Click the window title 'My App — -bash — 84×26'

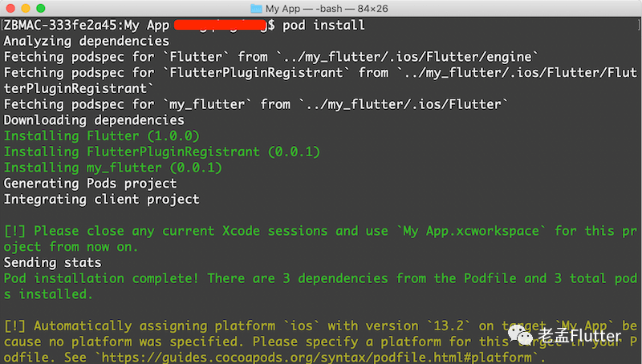point(327,9)
